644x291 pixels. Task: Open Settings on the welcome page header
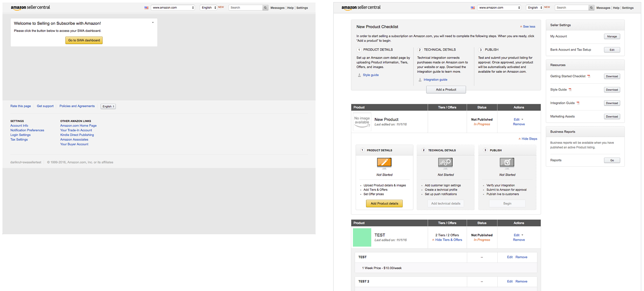click(x=302, y=8)
